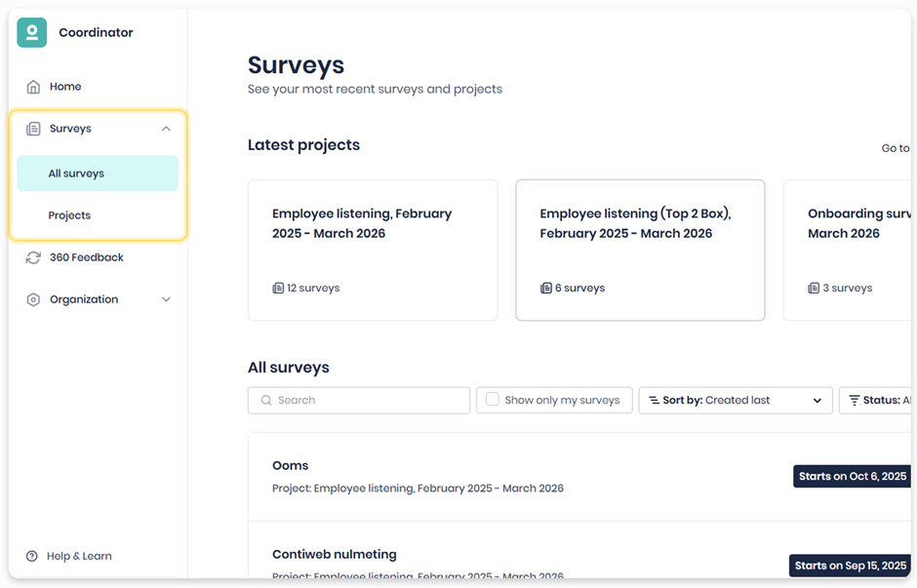Click the magnifier icon in the search box
The height and width of the screenshot is (588, 917).
(266, 401)
